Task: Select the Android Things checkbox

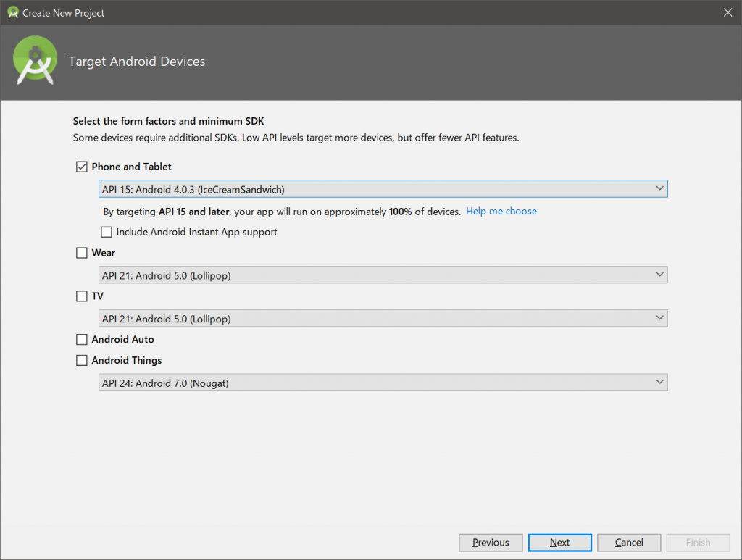Action: pyautogui.click(x=82, y=360)
